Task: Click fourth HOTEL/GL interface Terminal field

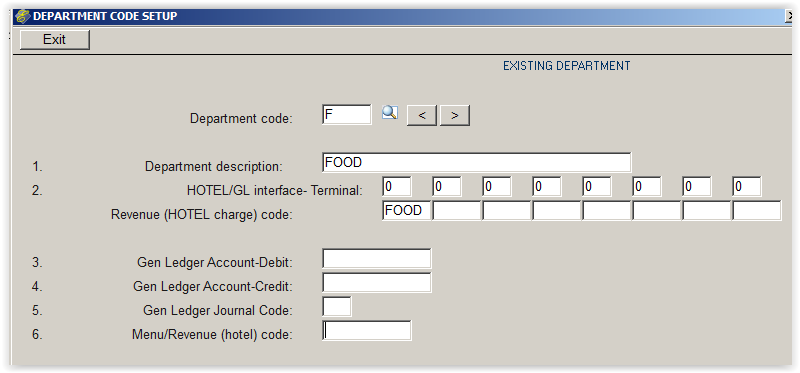Action: click(x=546, y=187)
